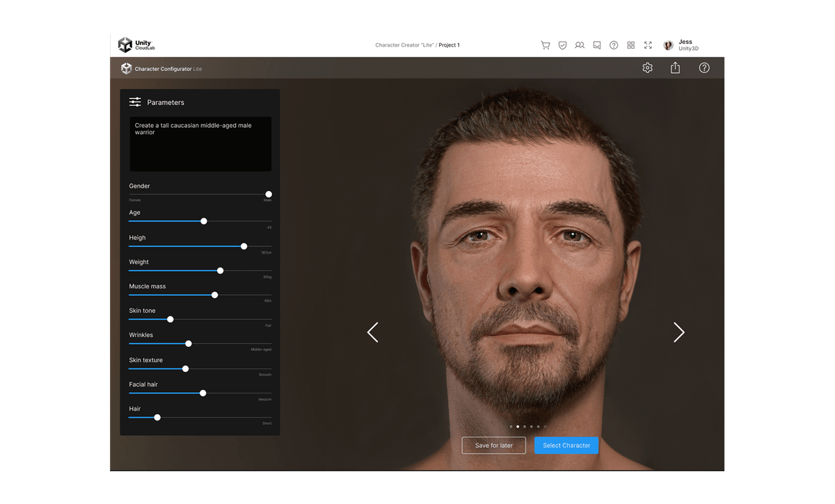Adjust the Muscle mass slider handle
Screen dimensions: 835x504
(x=214, y=295)
